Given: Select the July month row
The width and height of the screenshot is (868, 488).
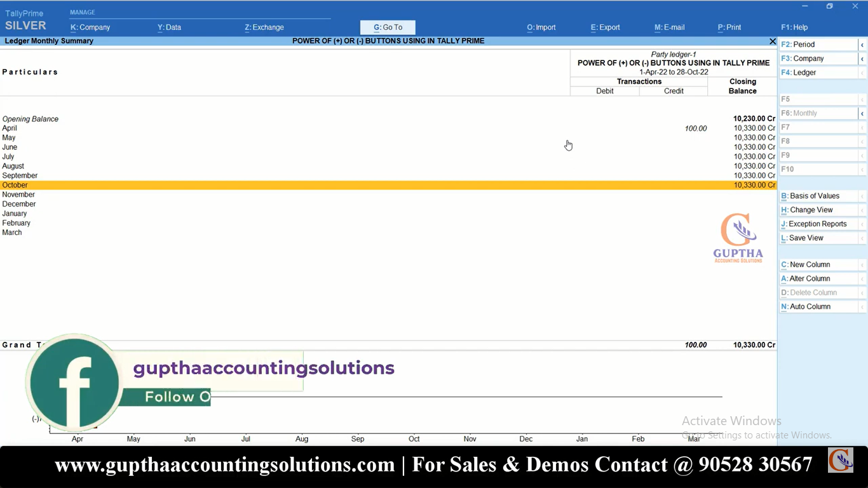Looking at the screenshot, I should pyautogui.click(x=388, y=157).
